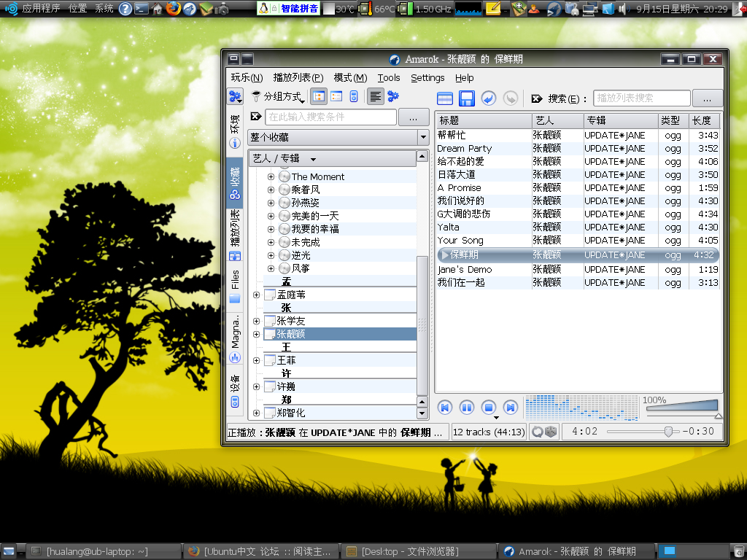Select the iPod-style collection view icon
This screenshot has height=560, width=747.
pos(354,97)
